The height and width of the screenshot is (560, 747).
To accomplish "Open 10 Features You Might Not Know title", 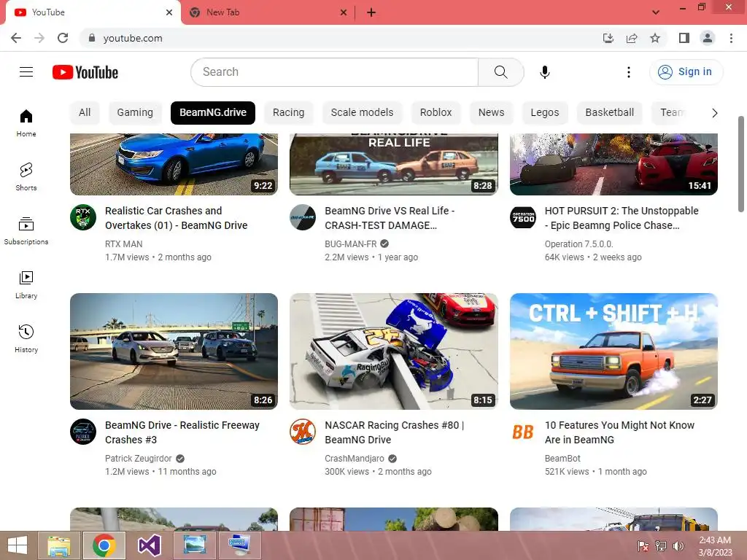I will [x=620, y=432].
